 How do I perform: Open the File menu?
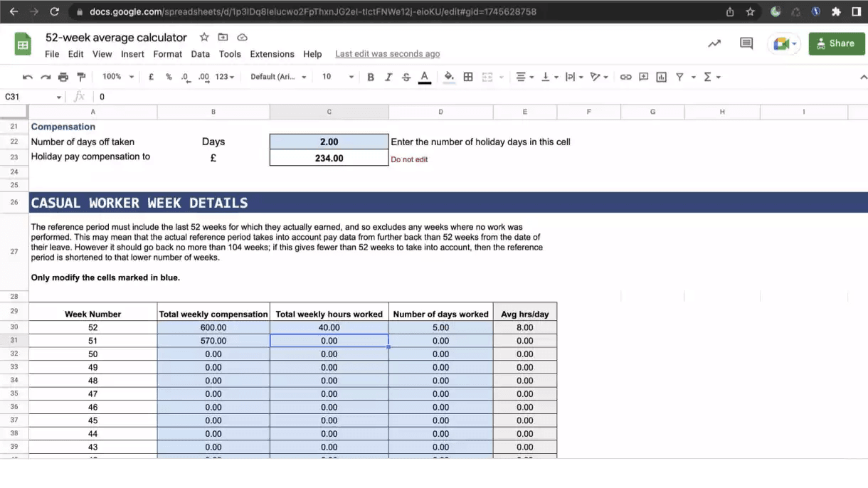coord(52,54)
